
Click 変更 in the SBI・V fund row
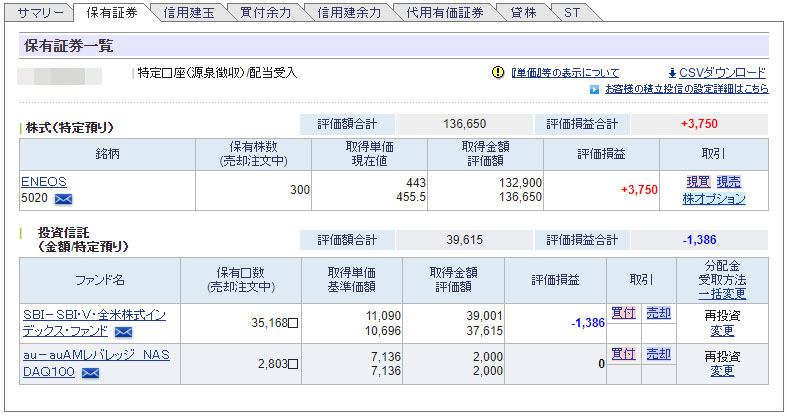(x=721, y=330)
